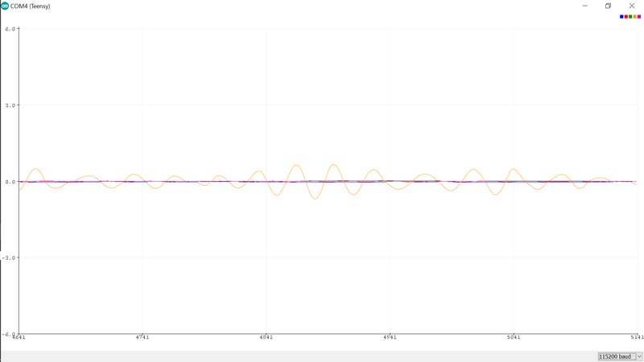Close the COM4 serial plotter window
This screenshot has height=362, width=644.
(632, 6)
